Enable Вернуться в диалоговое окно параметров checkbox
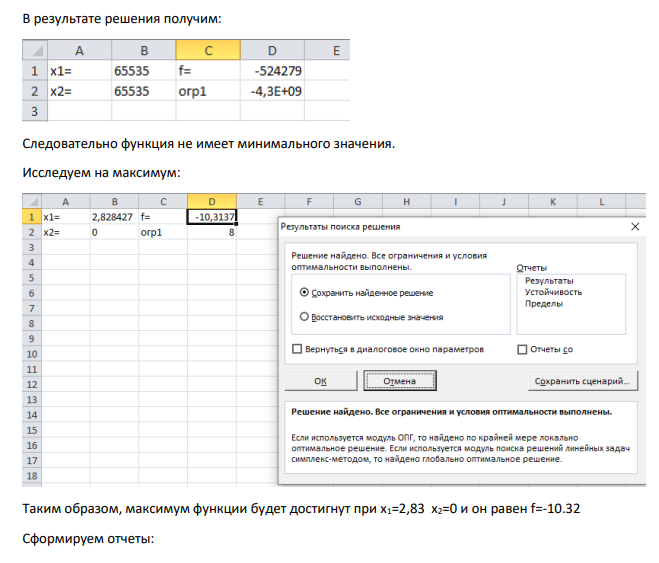The height and width of the screenshot is (563, 659). tap(297, 349)
